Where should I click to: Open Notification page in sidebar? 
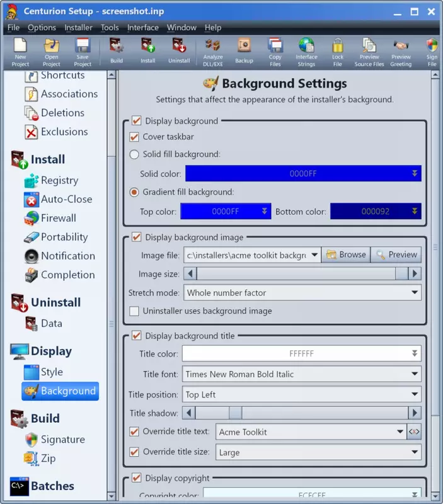[60, 256]
